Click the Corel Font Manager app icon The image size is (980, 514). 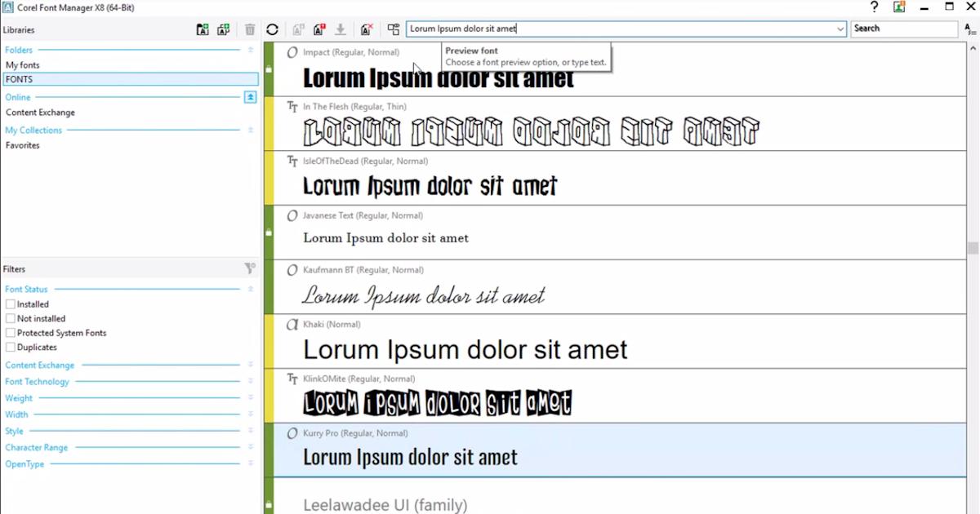pyautogui.click(x=7, y=7)
